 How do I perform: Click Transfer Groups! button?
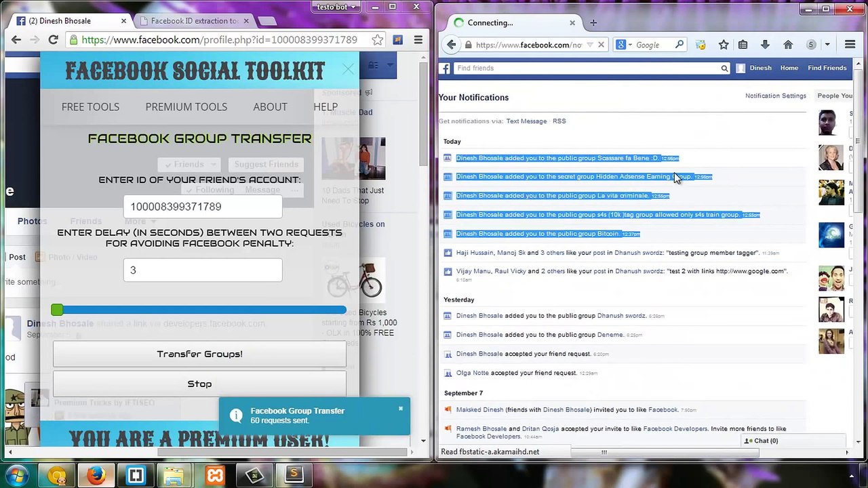[199, 354]
